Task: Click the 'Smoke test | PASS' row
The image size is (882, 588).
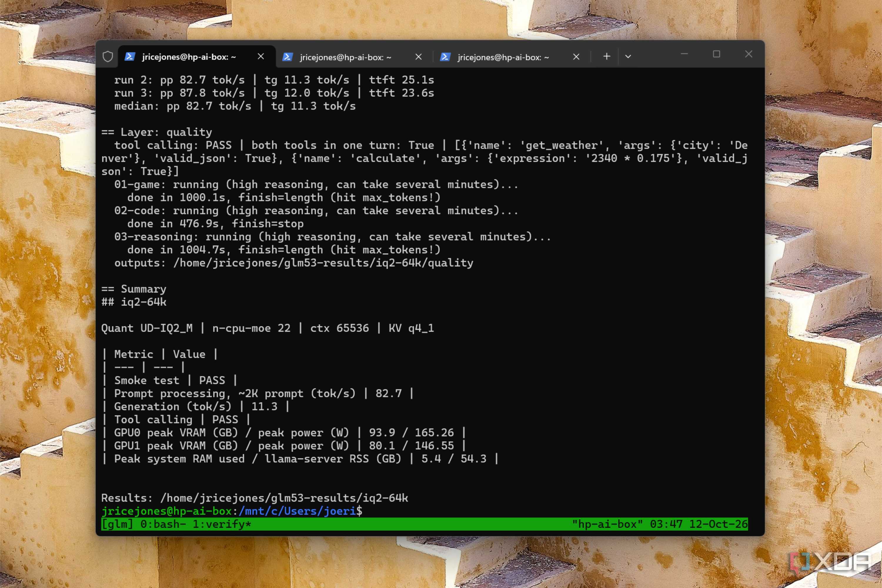Action: pos(170,381)
